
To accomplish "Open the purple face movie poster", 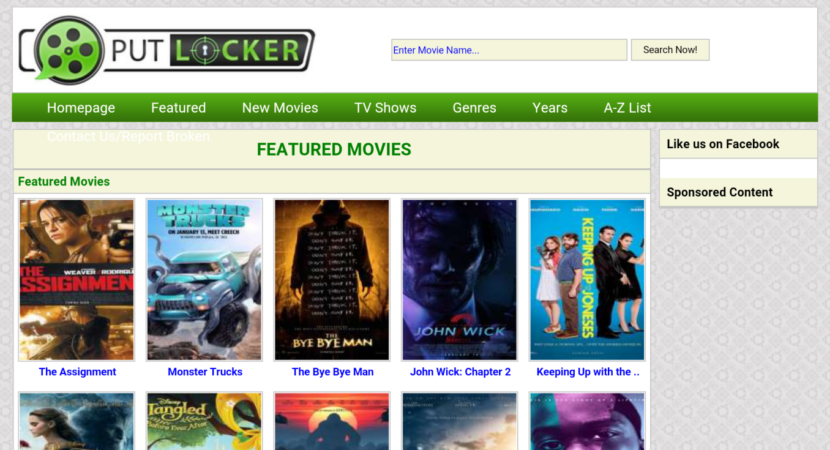I will 588,421.
